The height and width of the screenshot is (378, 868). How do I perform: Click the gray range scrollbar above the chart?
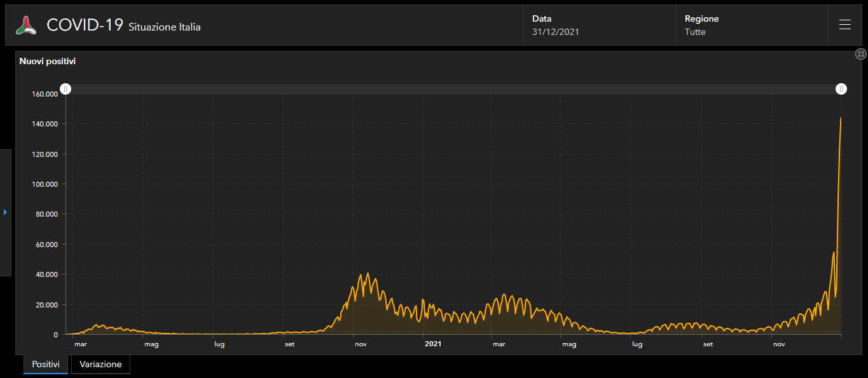click(x=453, y=89)
